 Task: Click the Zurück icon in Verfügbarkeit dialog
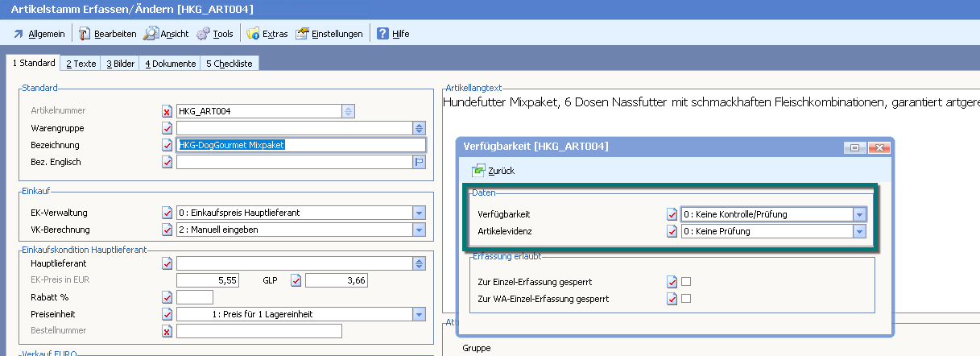(479, 171)
